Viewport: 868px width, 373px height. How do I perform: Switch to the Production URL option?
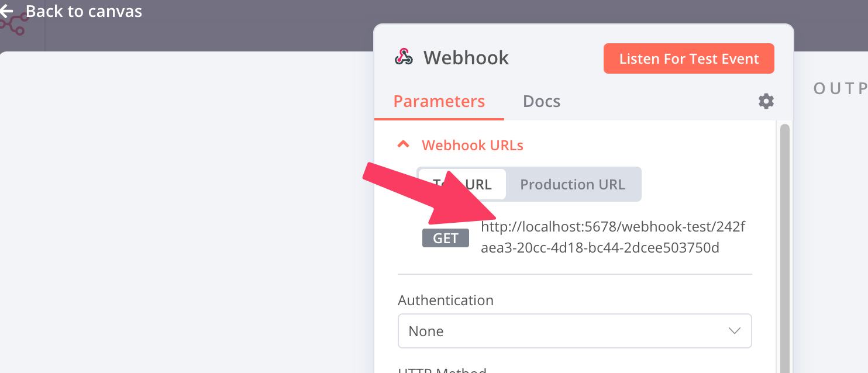click(x=572, y=185)
